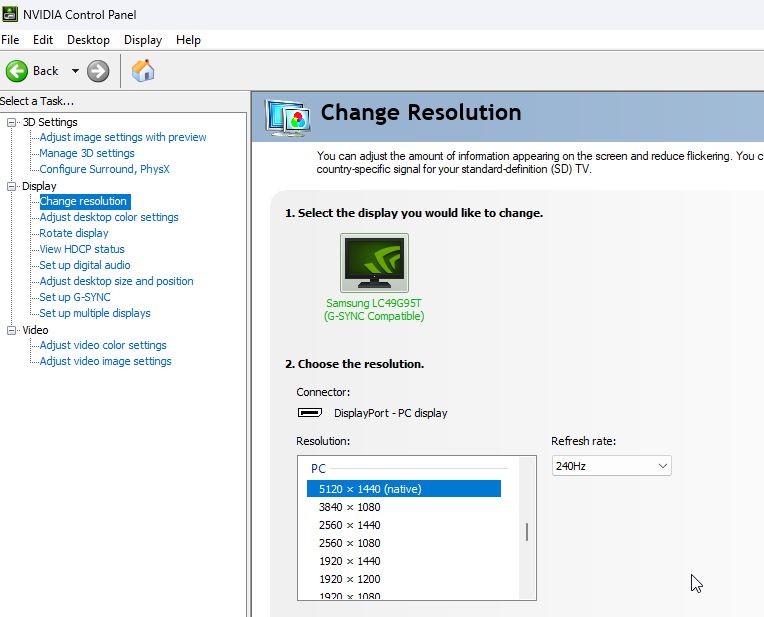Select the Samsung LC49G95T monitor thumbnail
Viewport: 764px width, 617px height.
point(374,263)
